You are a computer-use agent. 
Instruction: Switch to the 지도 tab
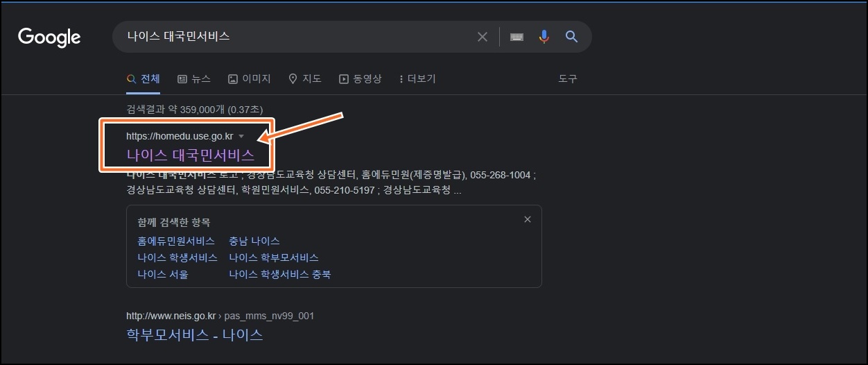(x=305, y=79)
